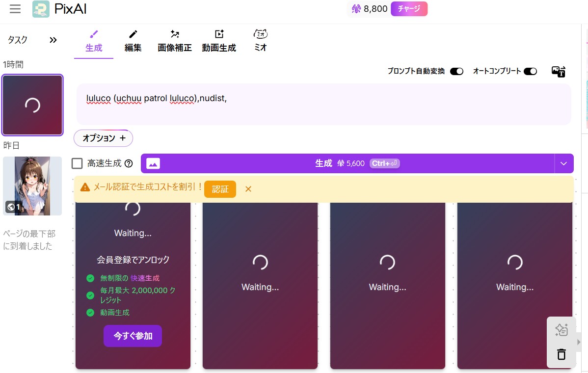The width and height of the screenshot is (588, 373).
Task: Dismiss the メール認証 banner with ×
Action: (248, 189)
